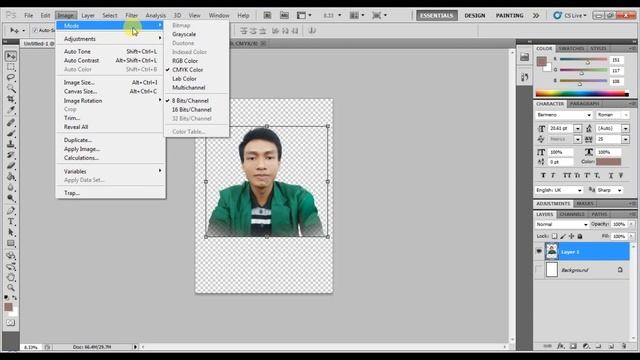Open the Normal blend mode dropdown
Image resolution: width=640 pixels, height=360 pixels.
(x=562, y=224)
